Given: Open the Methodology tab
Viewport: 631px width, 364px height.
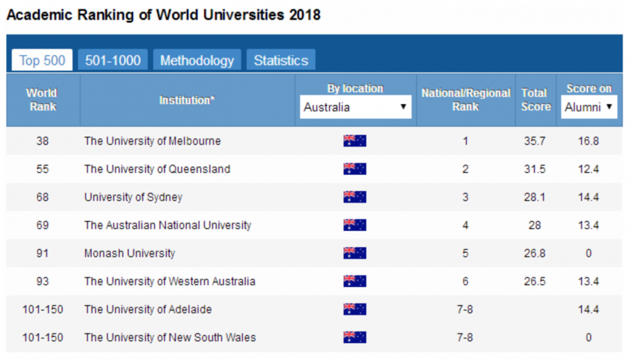Looking at the screenshot, I should tap(197, 61).
